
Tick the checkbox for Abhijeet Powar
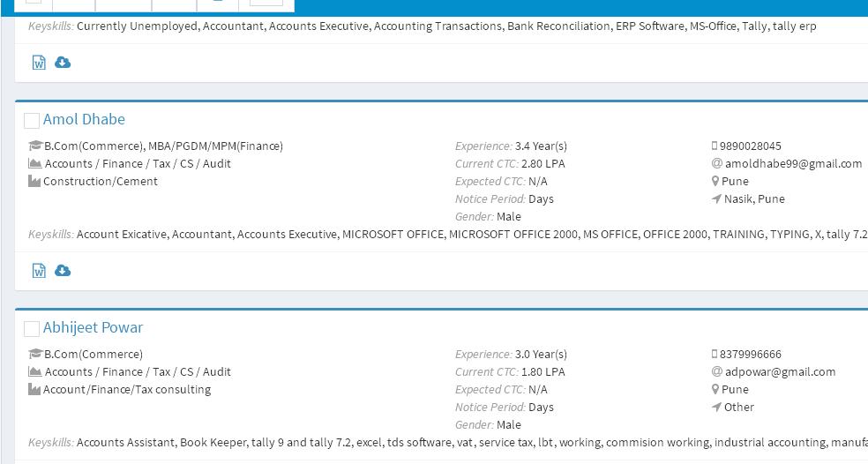click(32, 328)
